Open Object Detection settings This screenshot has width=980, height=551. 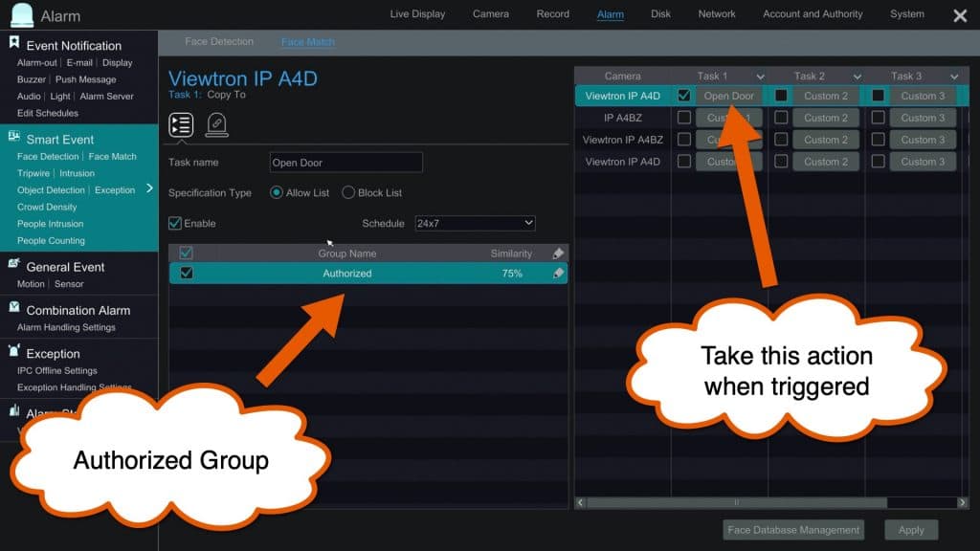tap(51, 190)
